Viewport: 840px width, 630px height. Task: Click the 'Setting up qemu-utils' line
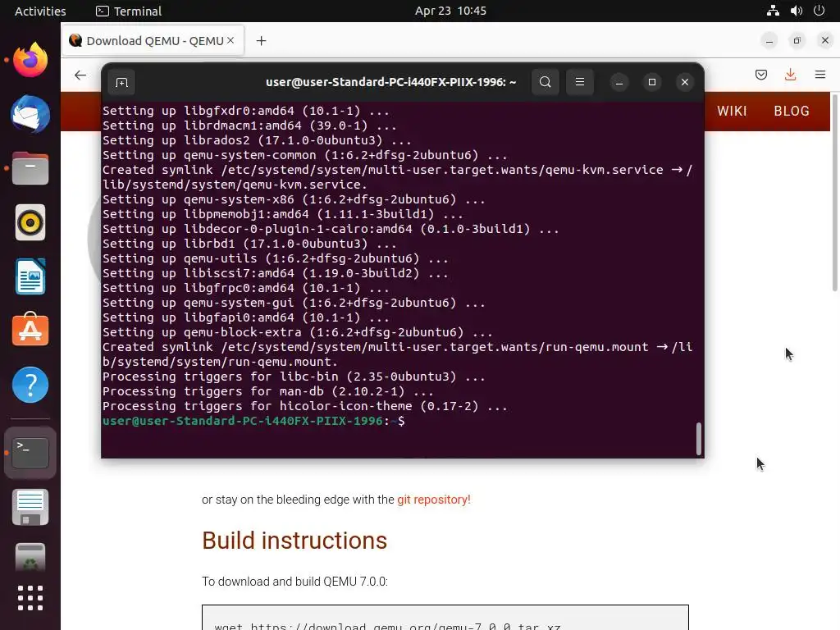coord(276,258)
